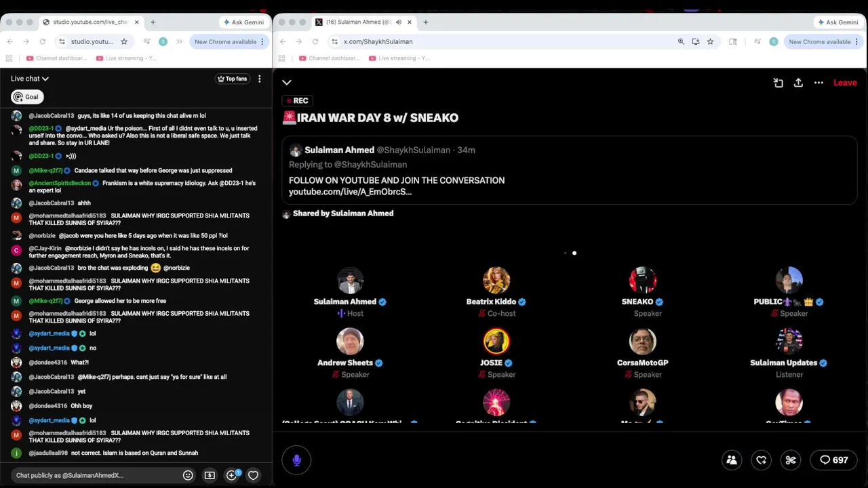Image resolution: width=868 pixels, height=488 pixels.
Task: Click @AncientSpiritsBeckon username in chat
Action: (60, 183)
